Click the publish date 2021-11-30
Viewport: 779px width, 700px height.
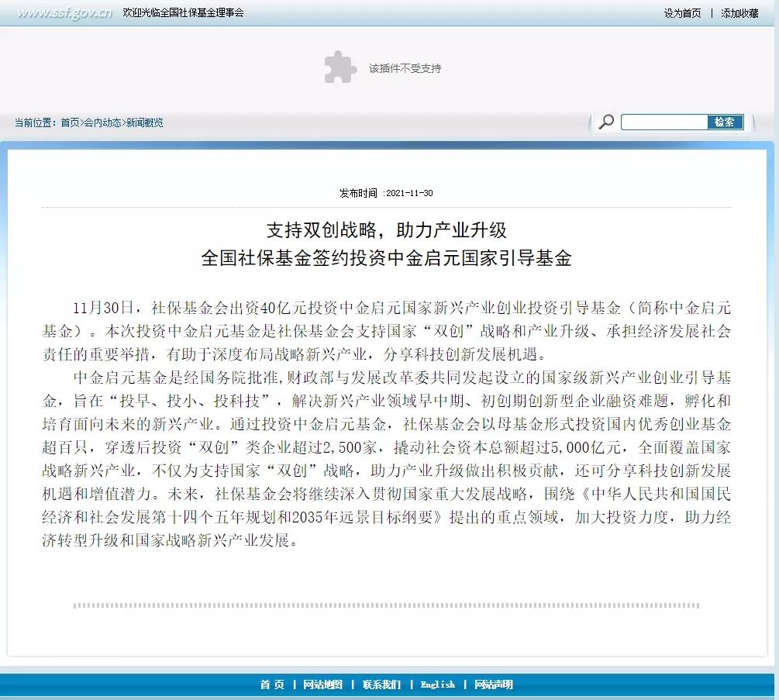[388, 193]
